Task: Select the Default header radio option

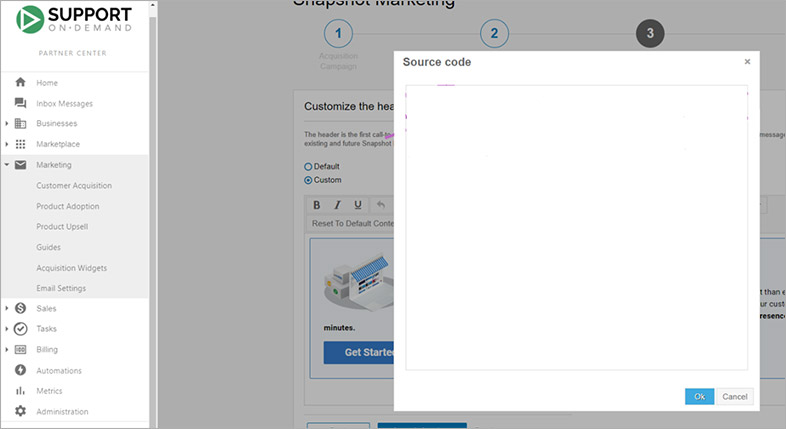Action: click(308, 166)
